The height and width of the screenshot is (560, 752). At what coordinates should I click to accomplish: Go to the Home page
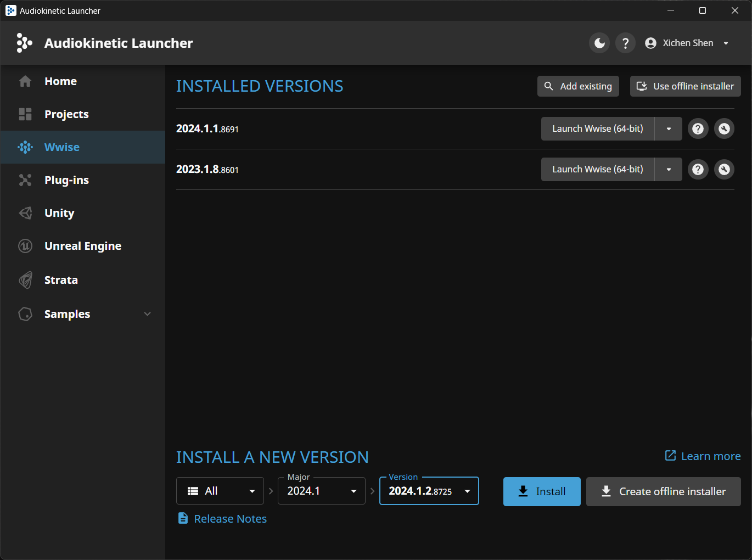click(x=83, y=81)
